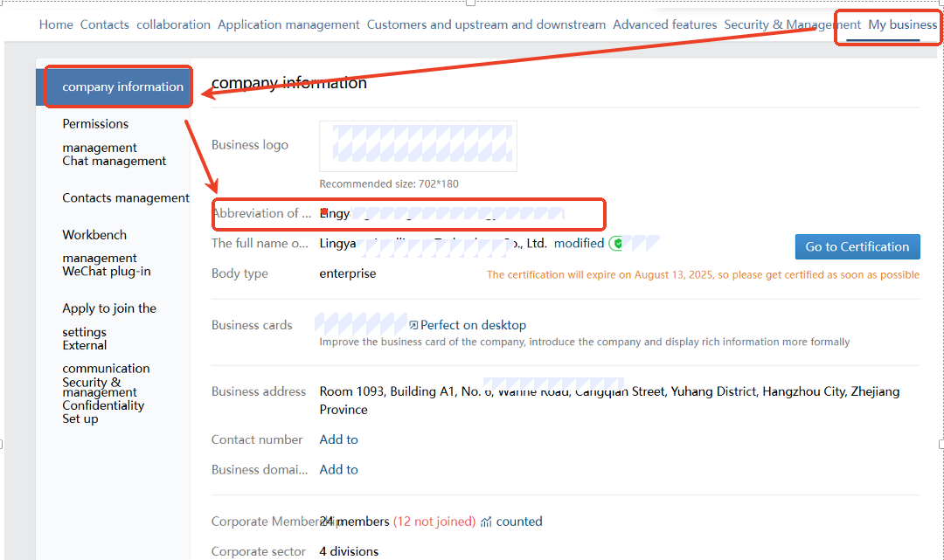Viewport: 944px width, 560px height.
Task: Select the My business tab
Action: point(902,24)
